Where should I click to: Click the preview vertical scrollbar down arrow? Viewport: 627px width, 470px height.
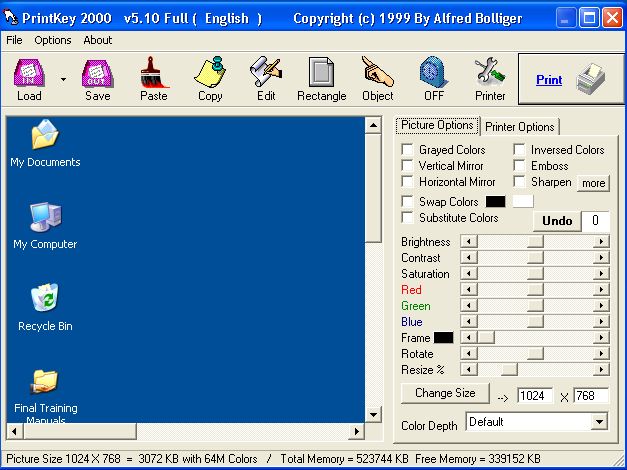pyautogui.click(x=373, y=414)
